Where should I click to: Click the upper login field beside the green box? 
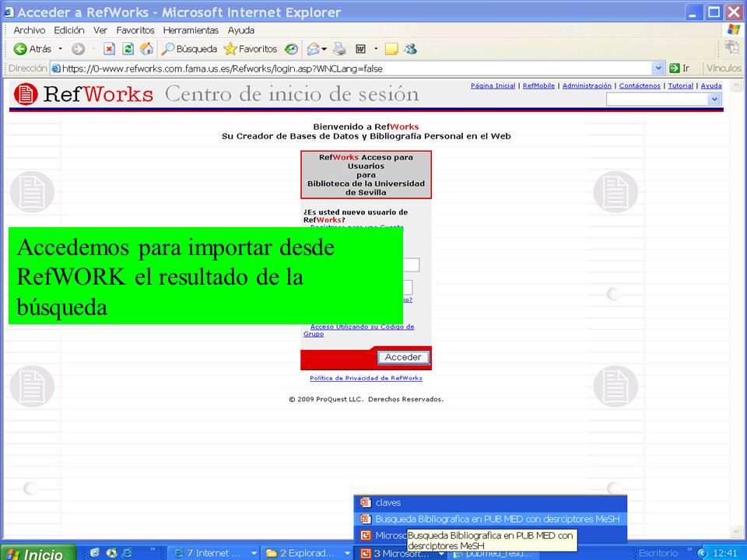pos(411,265)
